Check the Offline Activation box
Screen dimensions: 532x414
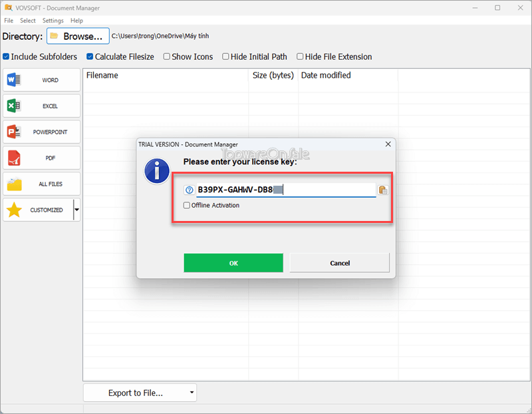click(187, 205)
